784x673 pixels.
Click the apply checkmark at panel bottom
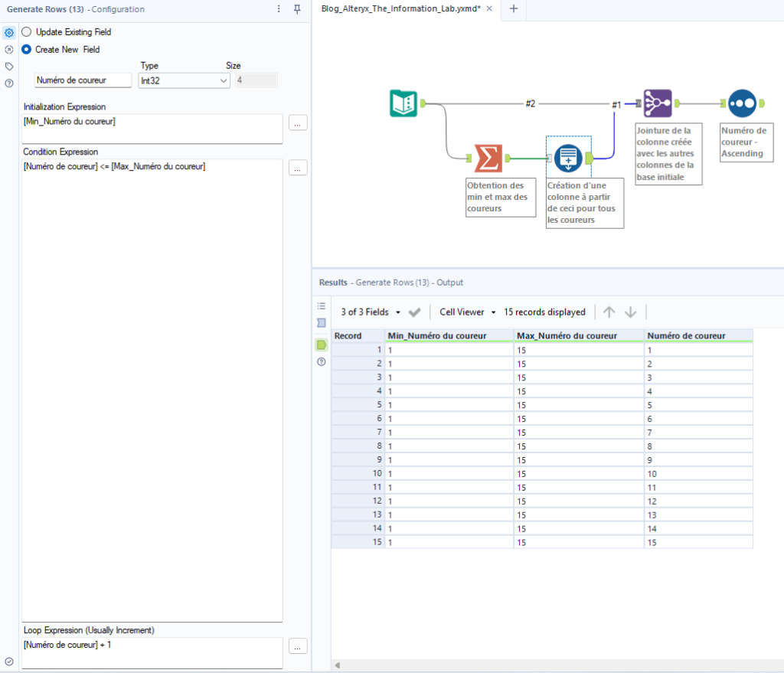(x=9, y=662)
